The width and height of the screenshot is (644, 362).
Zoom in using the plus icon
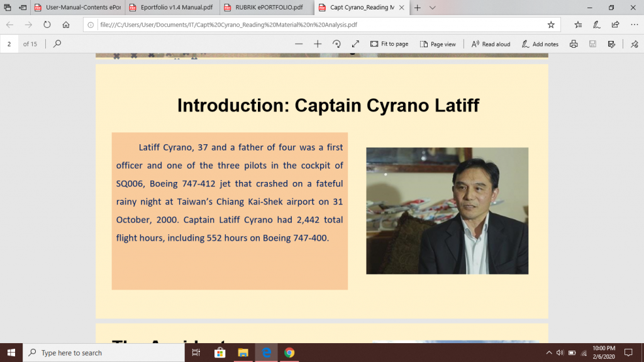click(318, 44)
